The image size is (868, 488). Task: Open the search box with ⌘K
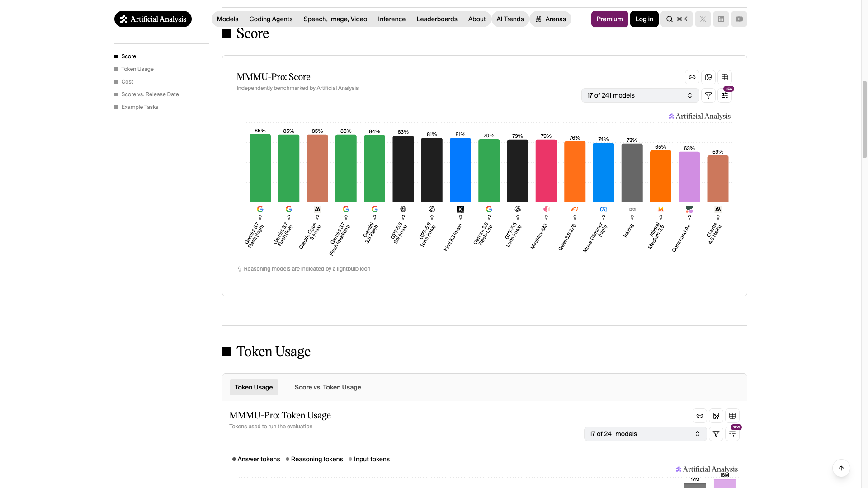[676, 19]
